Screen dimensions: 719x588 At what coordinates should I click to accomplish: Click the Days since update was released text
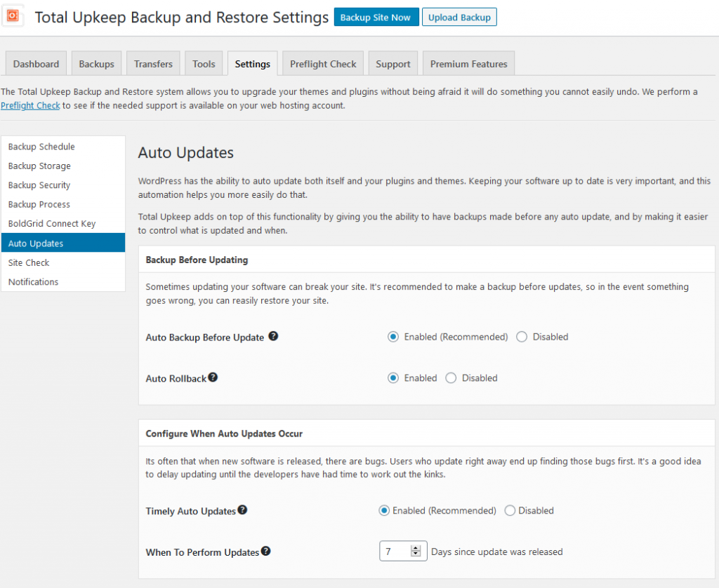496,552
